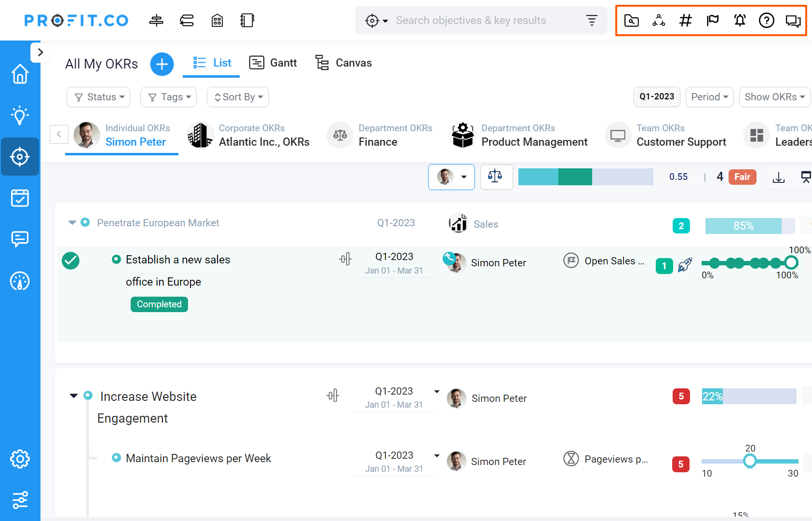
Task: Open the home icon in the left sidebar
Action: click(x=20, y=74)
